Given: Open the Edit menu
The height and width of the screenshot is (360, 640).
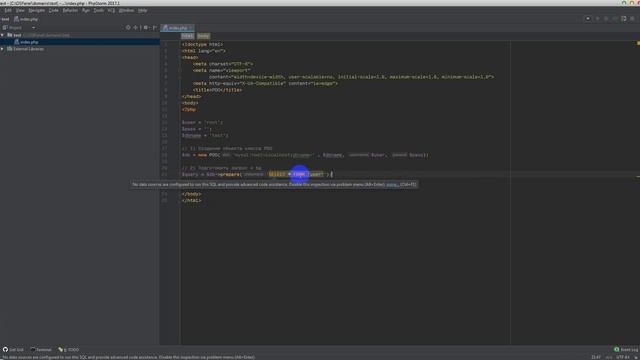Looking at the screenshot, I should [x=8, y=10].
